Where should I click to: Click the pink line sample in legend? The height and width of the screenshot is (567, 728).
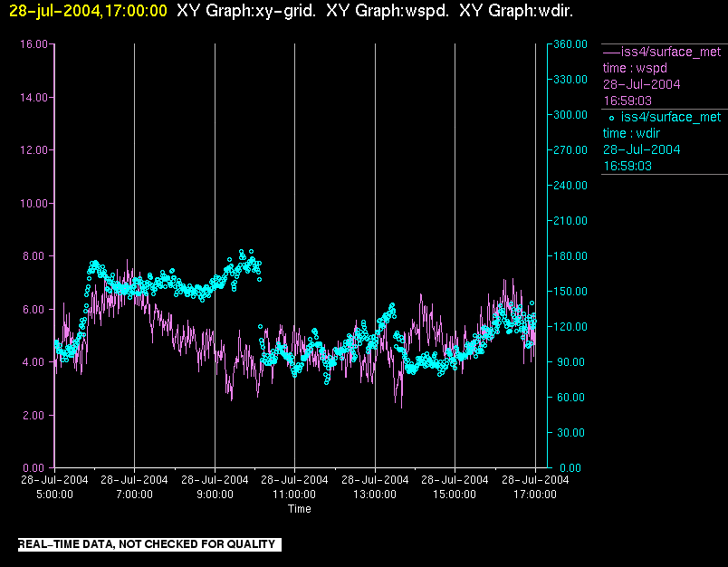coord(611,53)
